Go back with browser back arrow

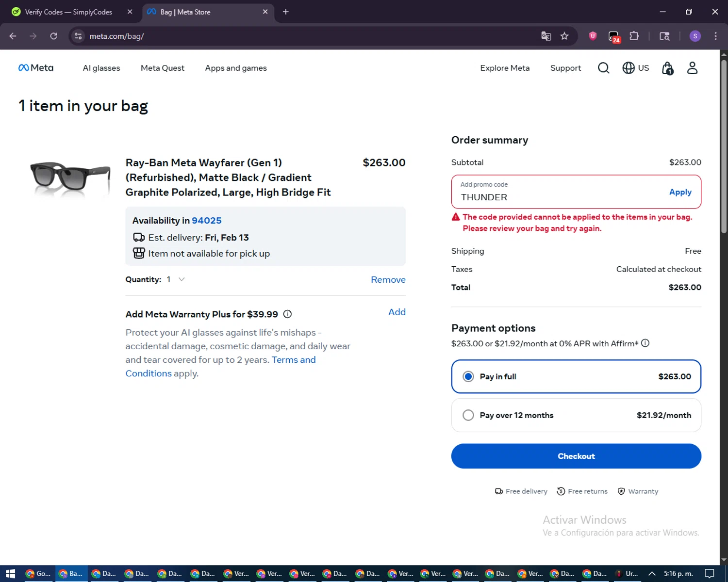click(x=13, y=36)
